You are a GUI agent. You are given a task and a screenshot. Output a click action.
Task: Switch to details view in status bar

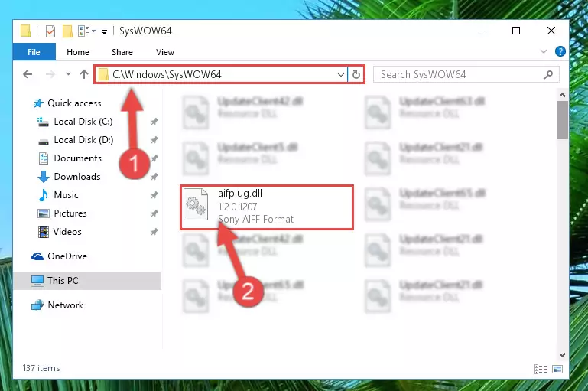(x=541, y=370)
